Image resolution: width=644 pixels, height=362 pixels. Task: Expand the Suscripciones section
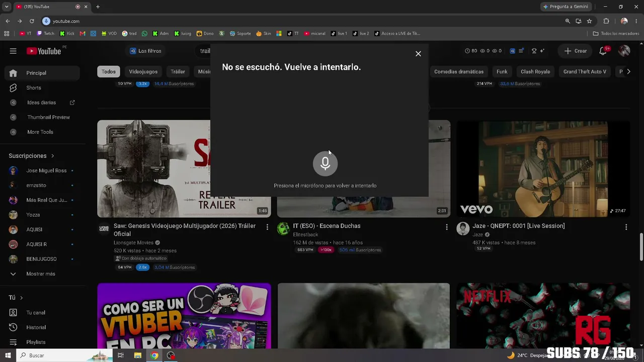point(31,156)
